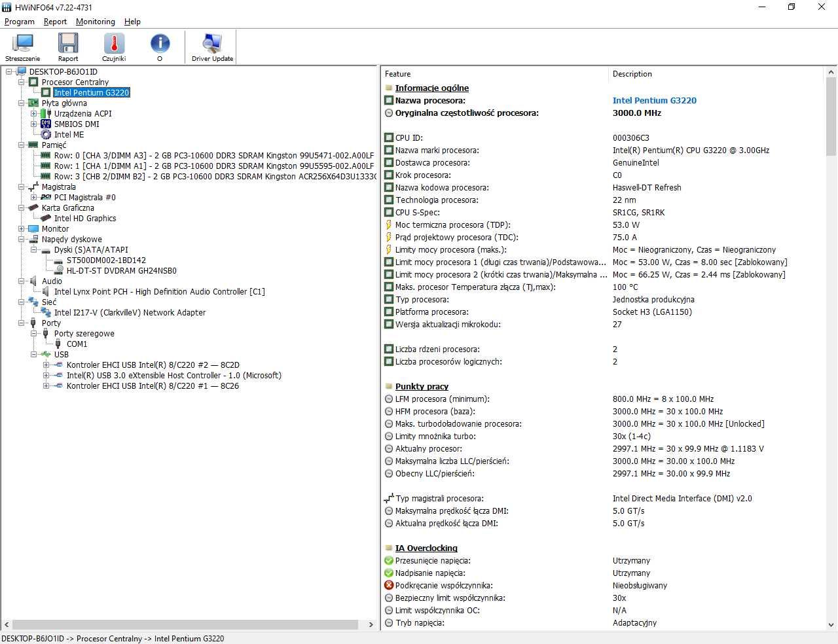
Task: Click the DMI icon beside SMBIOS DMI
Action: [46, 124]
